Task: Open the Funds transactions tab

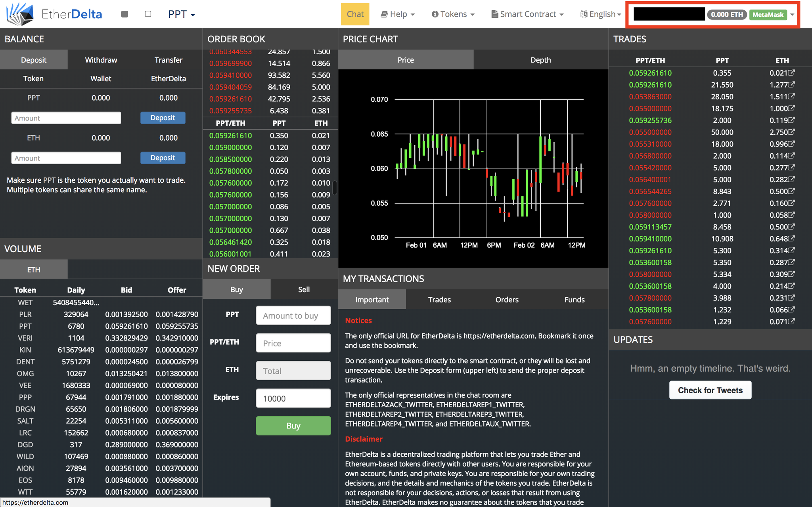Action: pyautogui.click(x=575, y=300)
